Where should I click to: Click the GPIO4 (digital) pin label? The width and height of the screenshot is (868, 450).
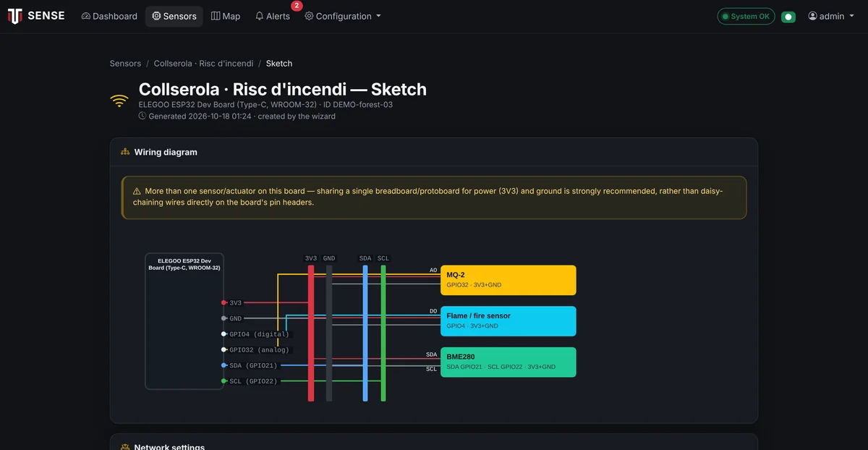click(259, 334)
